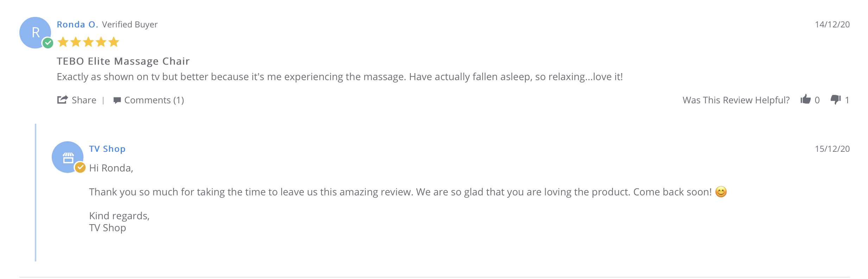Open the Ronda O. reviewer name link
This screenshot has height=279, width=868.
point(77,25)
